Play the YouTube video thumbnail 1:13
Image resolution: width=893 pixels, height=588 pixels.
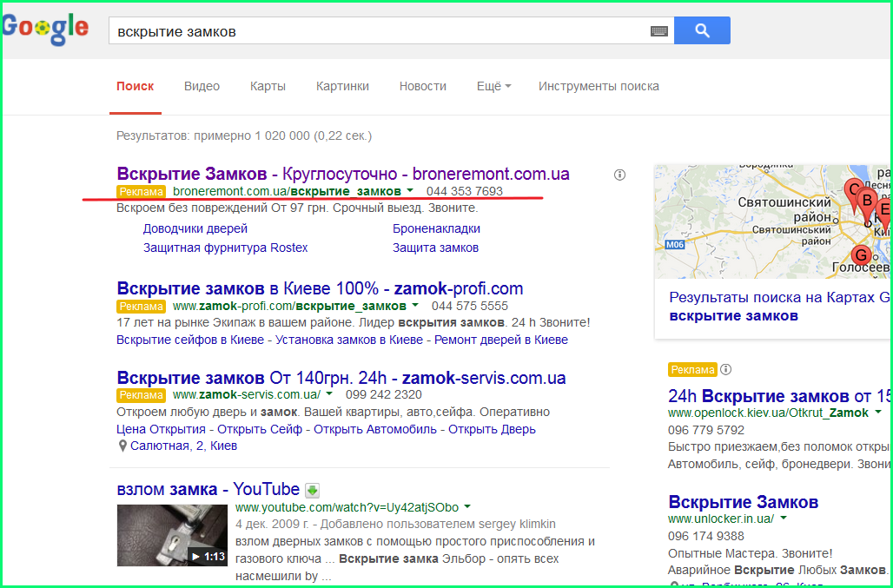[x=172, y=535]
